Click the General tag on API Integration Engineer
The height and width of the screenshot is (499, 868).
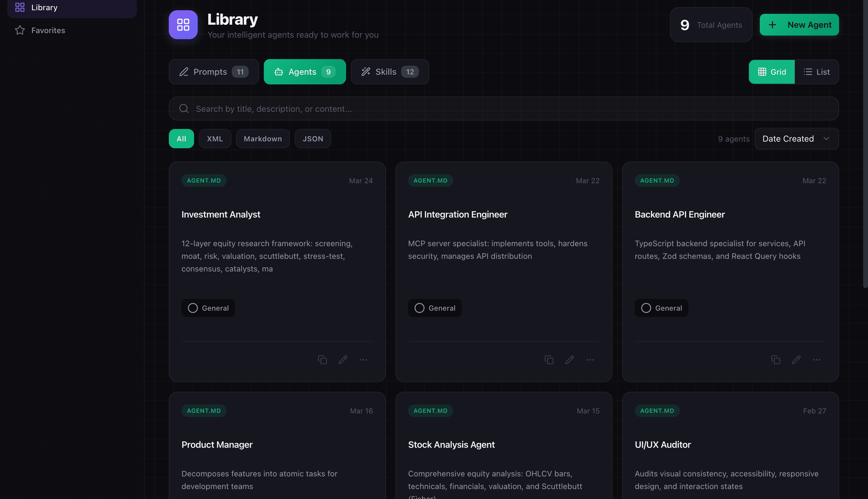click(x=435, y=308)
